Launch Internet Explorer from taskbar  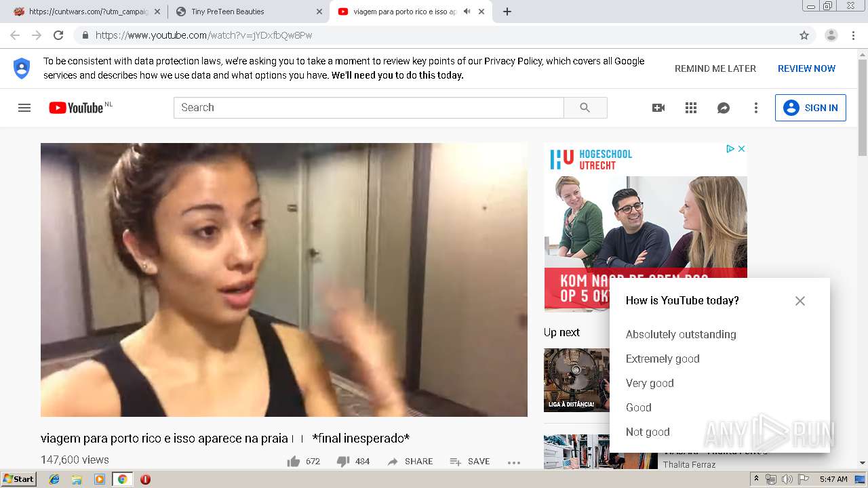54,479
